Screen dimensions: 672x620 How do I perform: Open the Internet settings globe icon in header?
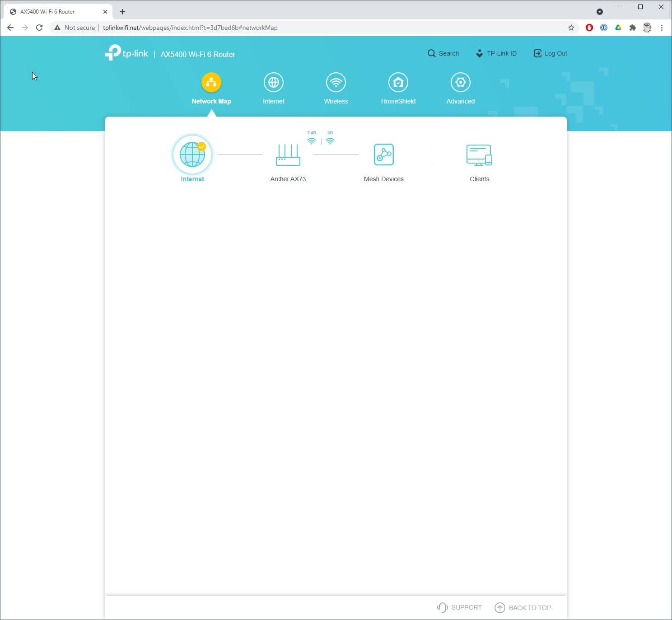point(274,82)
